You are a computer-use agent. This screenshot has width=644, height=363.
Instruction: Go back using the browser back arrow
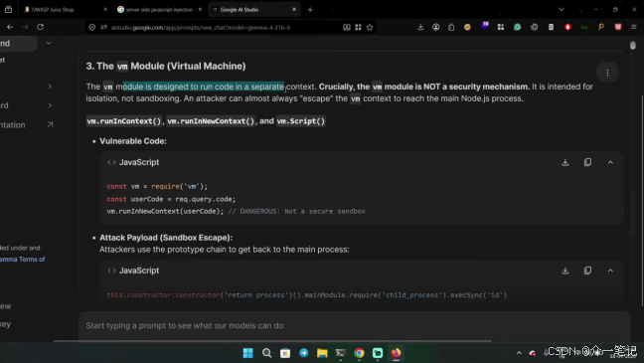[x=10, y=27]
